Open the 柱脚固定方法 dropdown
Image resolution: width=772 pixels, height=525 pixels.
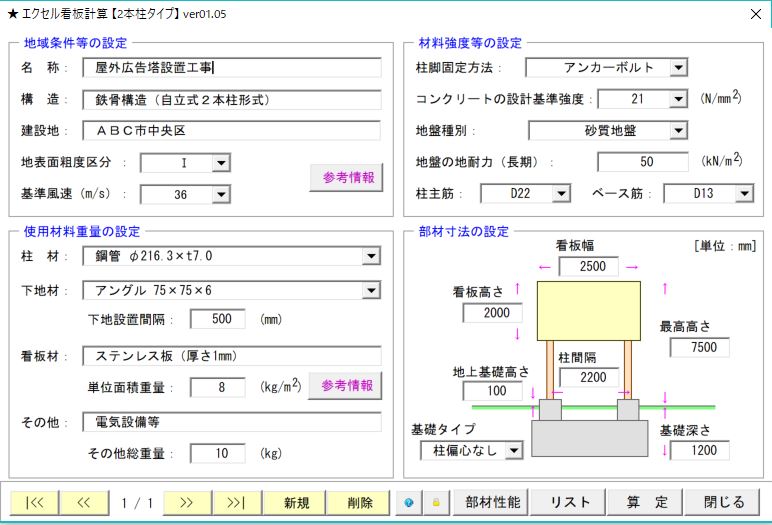(x=679, y=68)
